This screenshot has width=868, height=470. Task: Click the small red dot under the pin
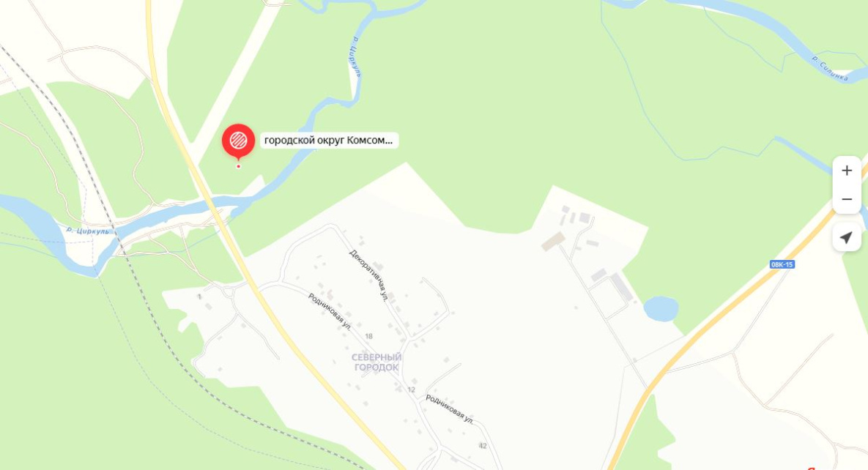pyautogui.click(x=239, y=166)
